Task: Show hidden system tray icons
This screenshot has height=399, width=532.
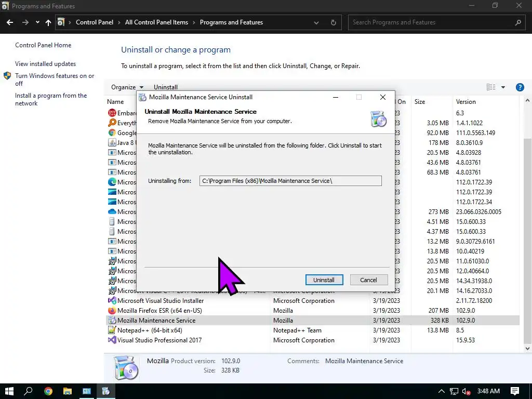Action: [441, 391]
